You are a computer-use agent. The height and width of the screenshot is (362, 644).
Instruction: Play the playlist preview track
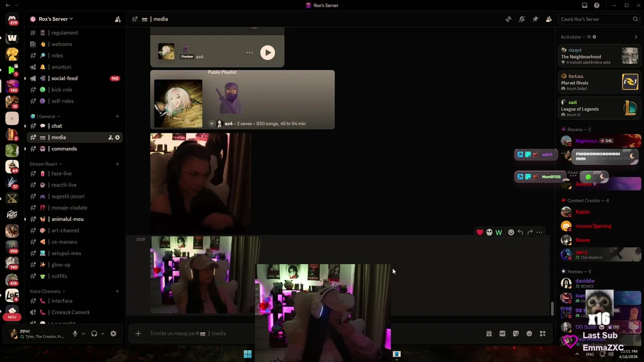tap(268, 53)
